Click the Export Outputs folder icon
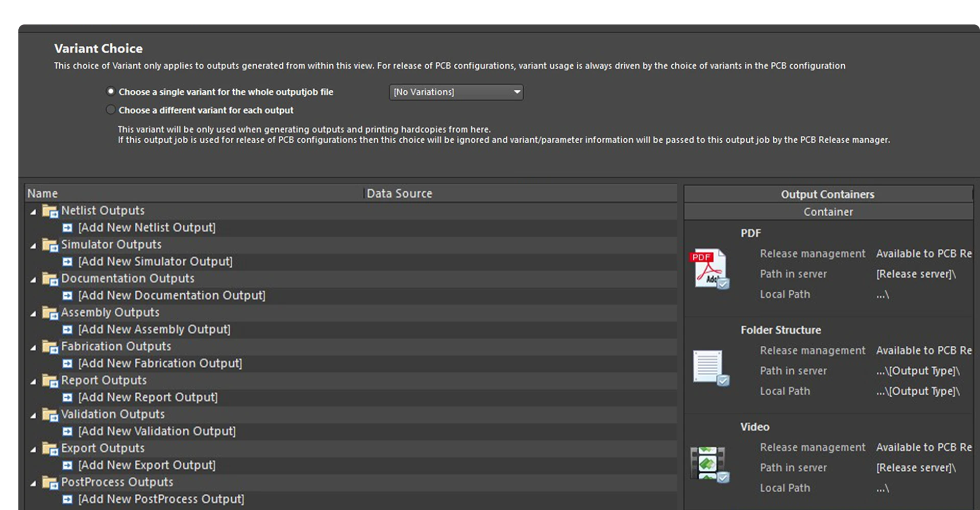Screen dimensions: 980x510 [50, 448]
